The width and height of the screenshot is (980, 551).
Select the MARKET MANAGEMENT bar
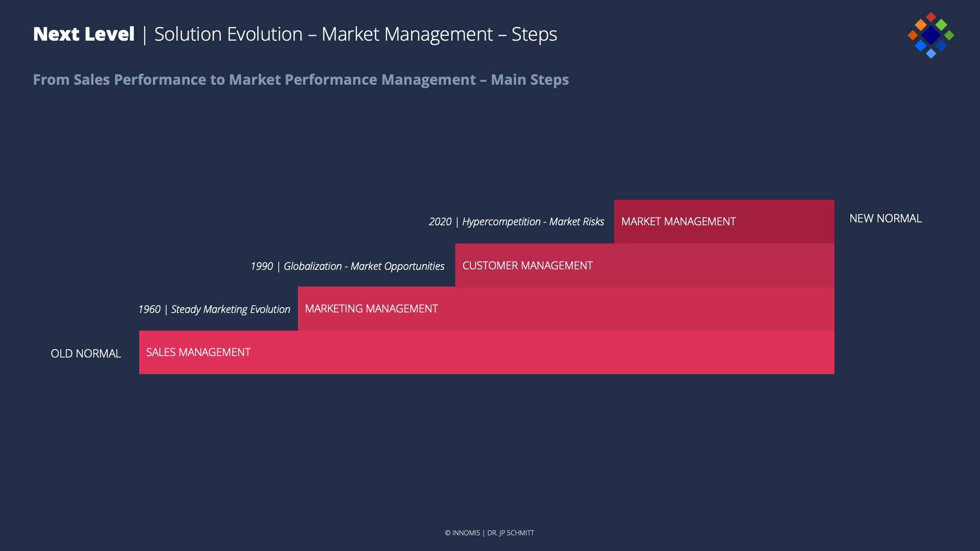724,221
